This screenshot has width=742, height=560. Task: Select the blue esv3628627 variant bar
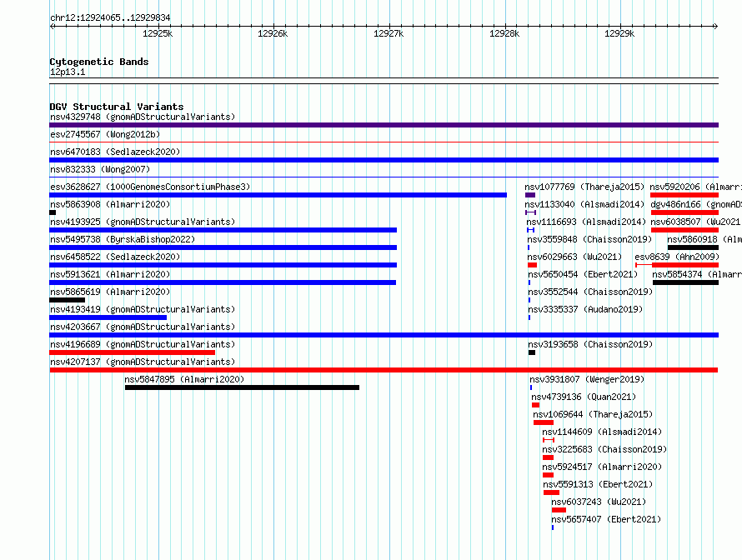[278, 195]
